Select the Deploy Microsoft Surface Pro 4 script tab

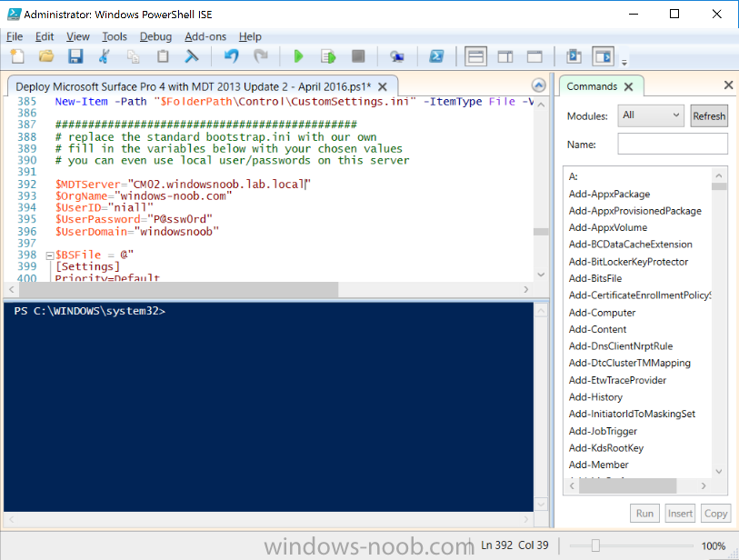pyautogui.click(x=194, y=86)
